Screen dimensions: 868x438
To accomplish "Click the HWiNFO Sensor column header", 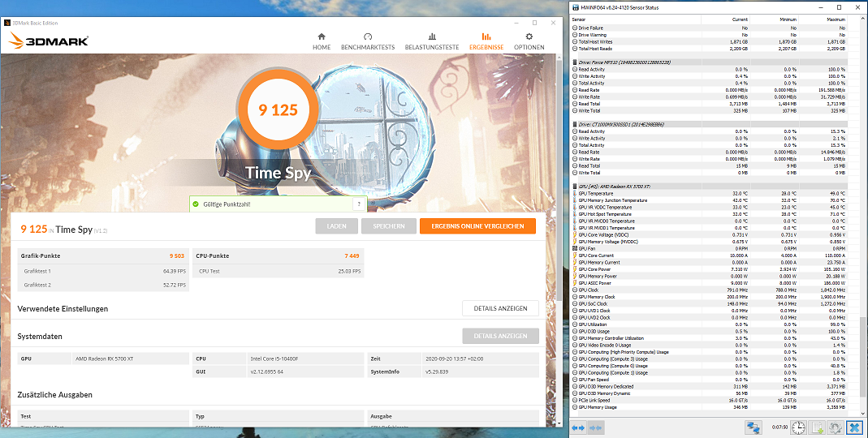I will 636,19.
